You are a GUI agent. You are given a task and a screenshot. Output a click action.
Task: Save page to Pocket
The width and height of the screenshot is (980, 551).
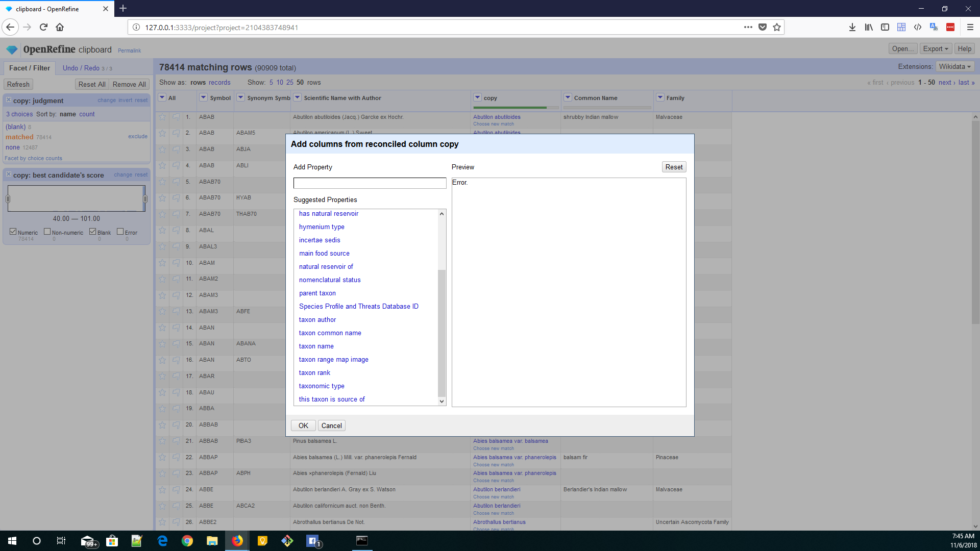click(763, 27)
